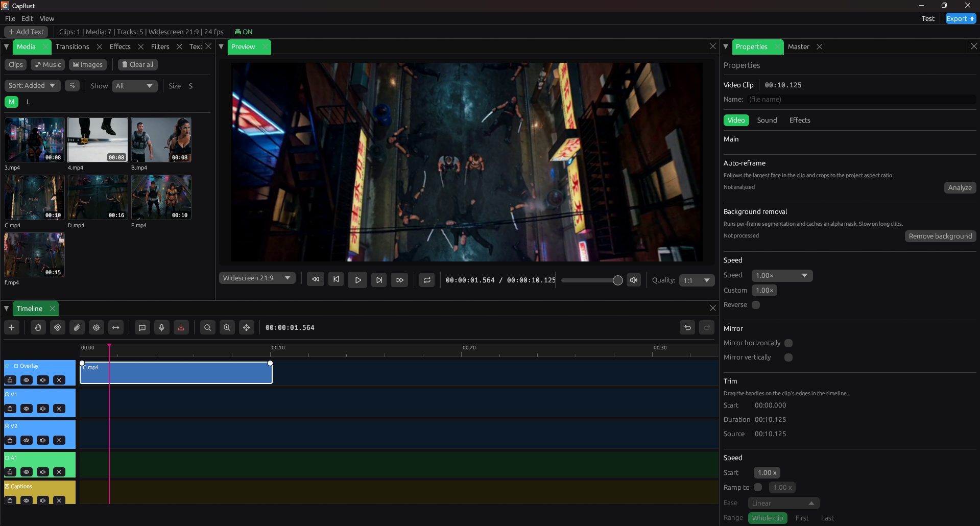
Task: Click the red import download icon
Action: (x=181, y=328)
